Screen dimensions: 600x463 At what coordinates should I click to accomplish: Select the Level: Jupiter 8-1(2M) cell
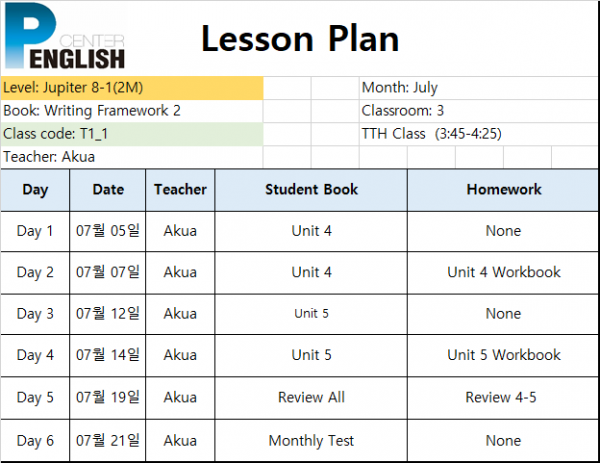point(132,88)
